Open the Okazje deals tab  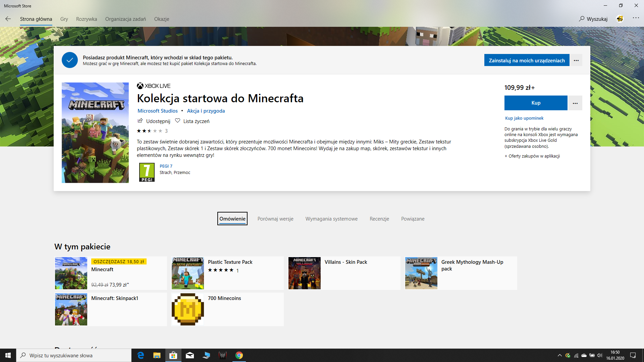pos(162,19)
